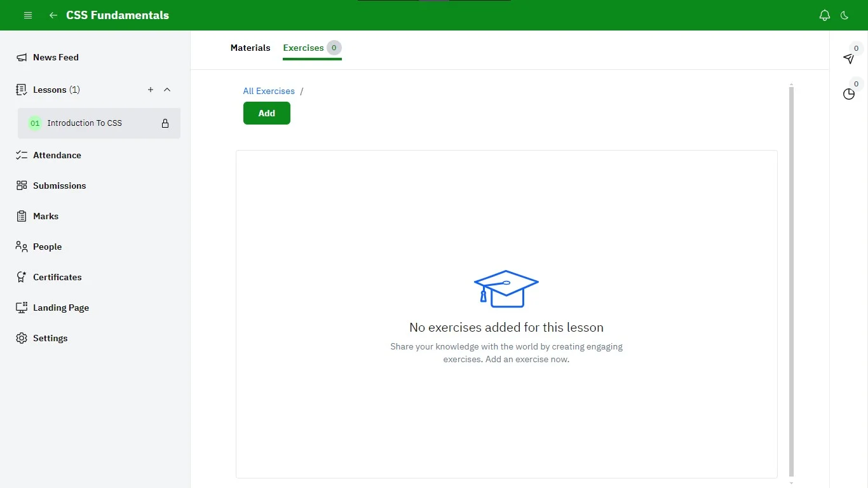
Task: Open the Submissions section
Action: tap(59, 186)
